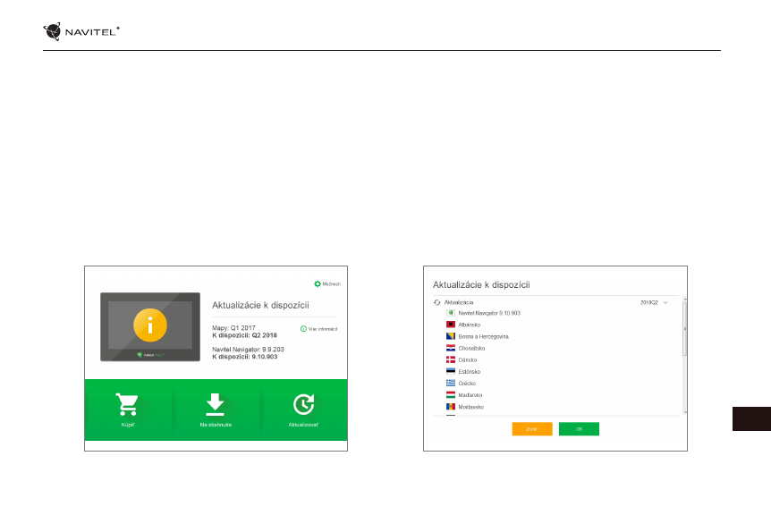The image size is (771, 532).
Task: Select Chorvátsko map entry
Action: coord(471,348)
